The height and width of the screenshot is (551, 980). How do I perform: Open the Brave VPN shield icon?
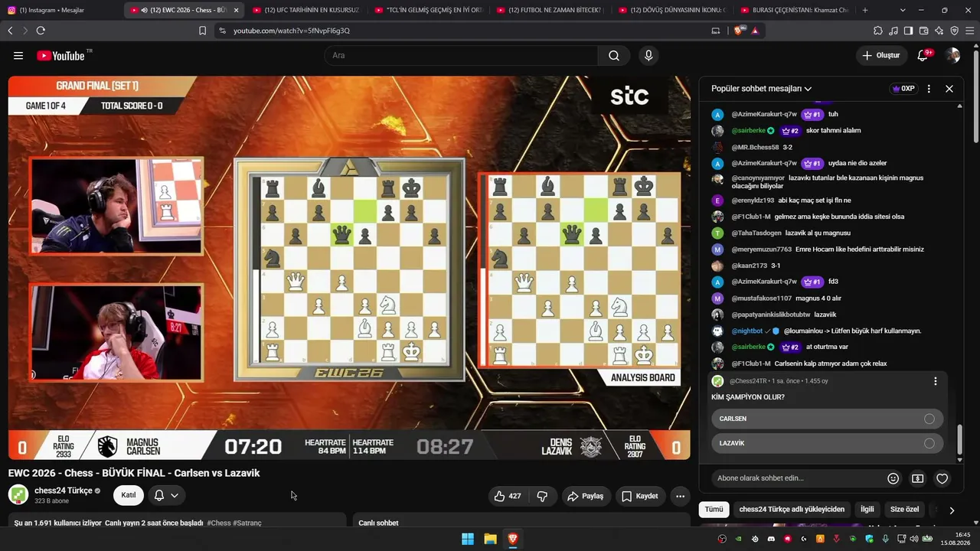point(954,31)
